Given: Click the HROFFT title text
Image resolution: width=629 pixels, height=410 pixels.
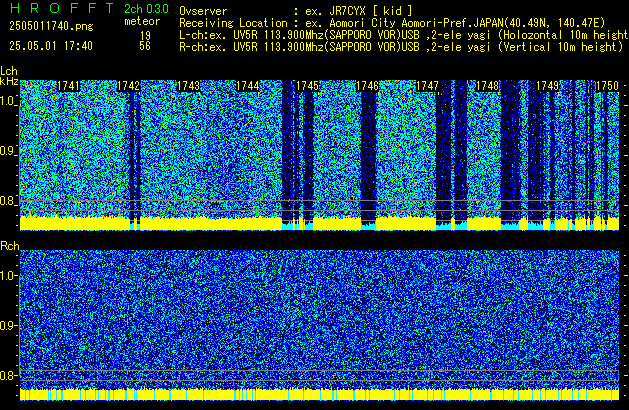Looking at the screenshot, I should pyautogui.click(x=62, y=8).
